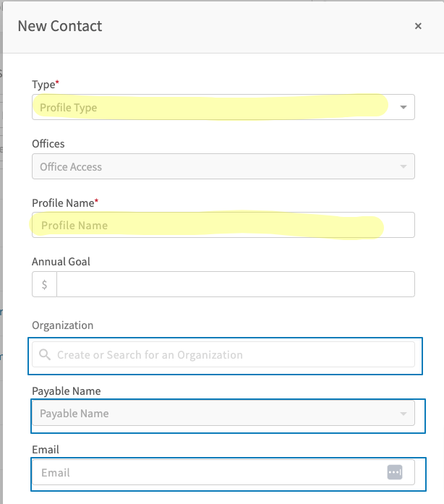Click the Payable Name caret arrow
The image size is (444, 504).
(404, 414)
